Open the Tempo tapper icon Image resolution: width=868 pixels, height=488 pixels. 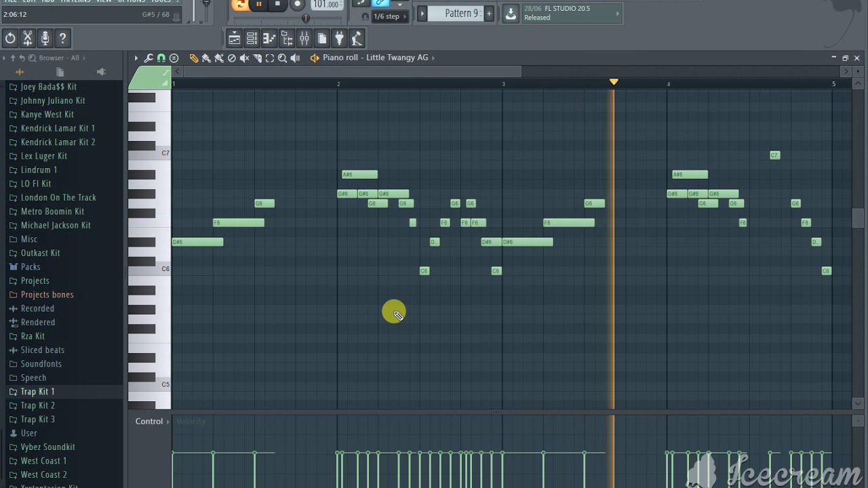[x=357, y=39]
